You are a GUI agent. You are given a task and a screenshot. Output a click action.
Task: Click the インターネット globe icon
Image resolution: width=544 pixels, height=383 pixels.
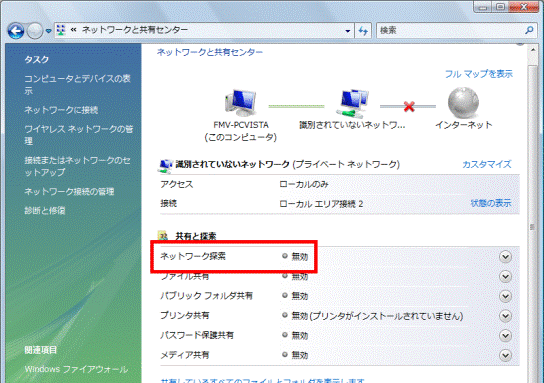463,103
